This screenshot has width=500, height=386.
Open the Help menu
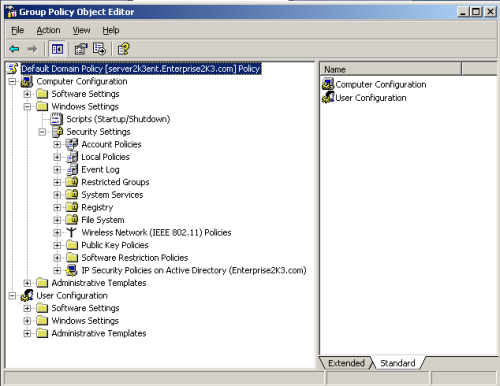[111, 30]
